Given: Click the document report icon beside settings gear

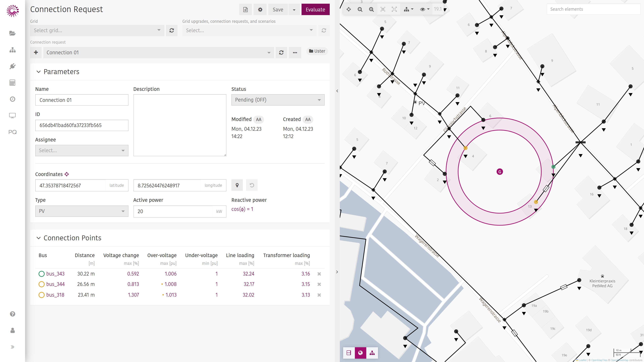Looking at the screenshot, I should point(246,10).
